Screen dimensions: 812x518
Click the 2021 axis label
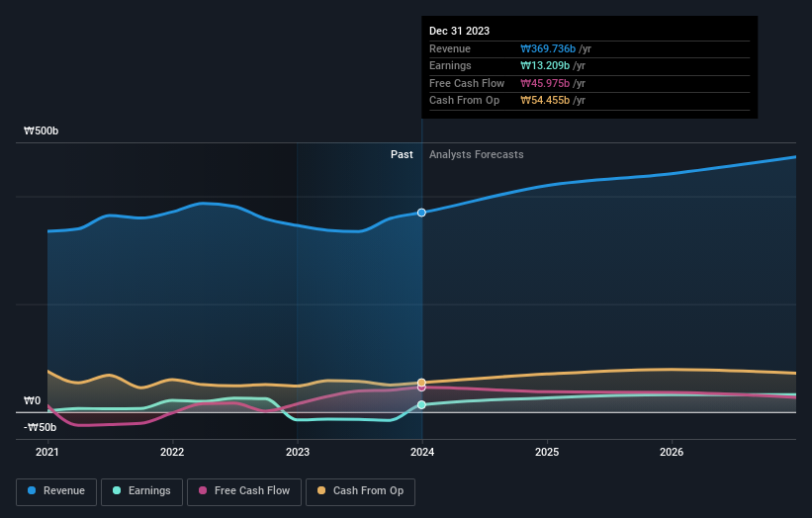pyautogui.click(x=47, y=452)
